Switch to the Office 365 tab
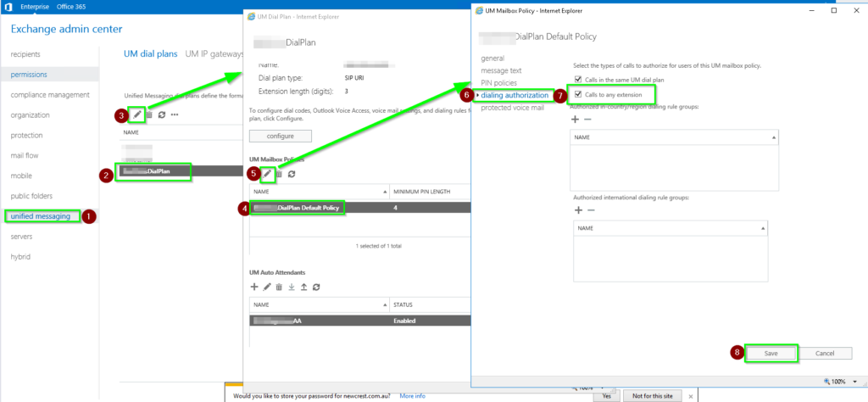868x402 pixels. [x=71, y=7]
